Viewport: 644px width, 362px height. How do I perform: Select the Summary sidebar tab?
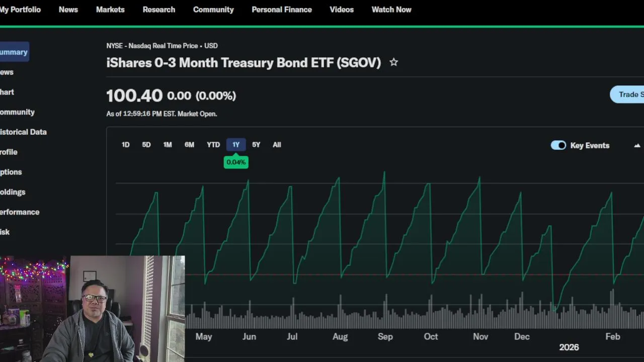pyautogui.click(x=14, y=52)
